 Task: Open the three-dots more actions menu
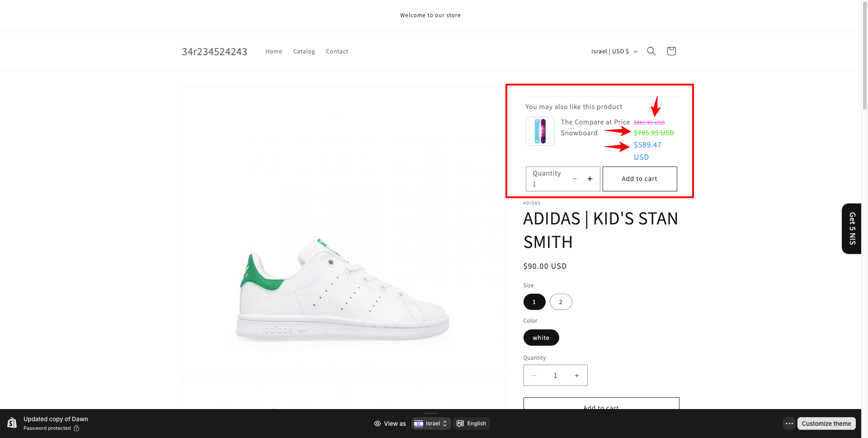click(789, 424)
